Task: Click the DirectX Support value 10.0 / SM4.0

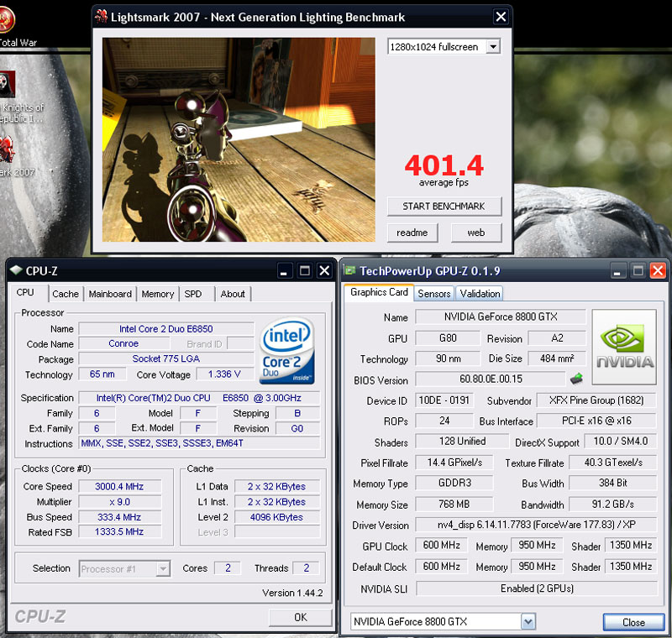Action: click(x=621, y=442)
